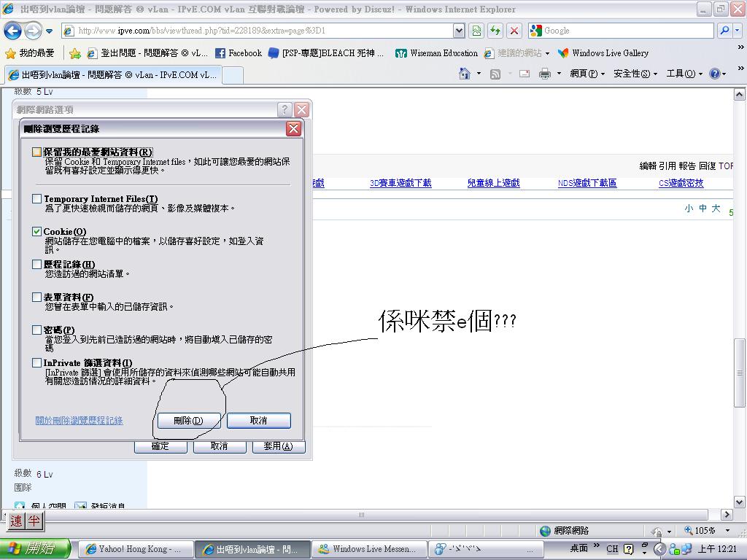The image size is (747, 560).
Task: Open a new blank tab
Action: point(233,75)
